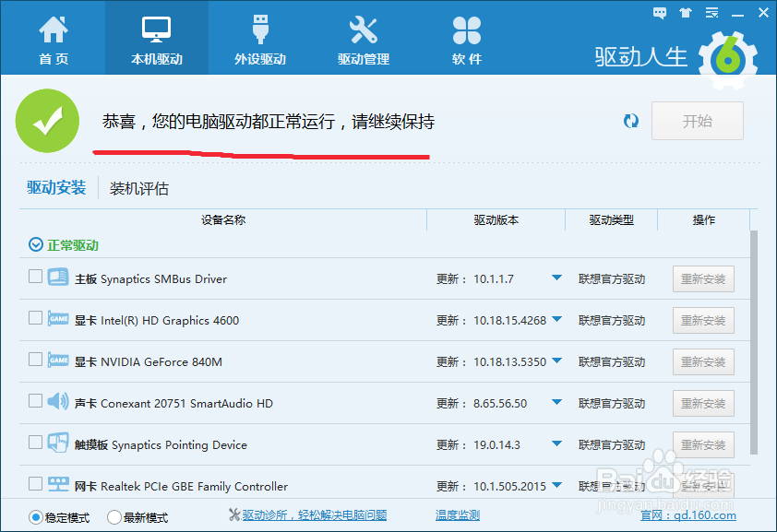Select 最新模式 radio button
Viewport: 777px width, 532px height.
(x=114, y=517)
